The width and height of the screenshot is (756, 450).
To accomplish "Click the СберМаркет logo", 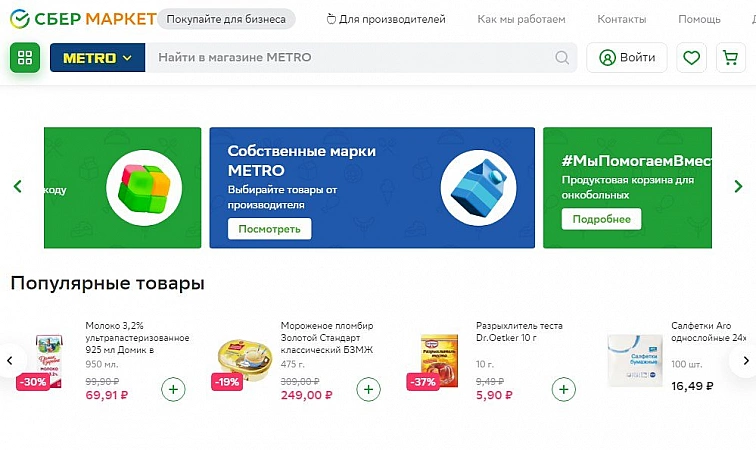I will click(83, 19).
